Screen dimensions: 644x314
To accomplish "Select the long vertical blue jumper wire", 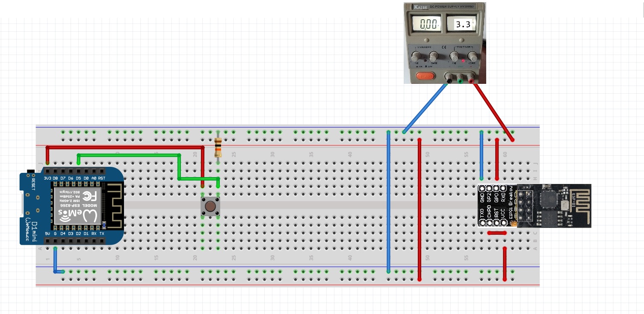I will [x=388, y=201].
